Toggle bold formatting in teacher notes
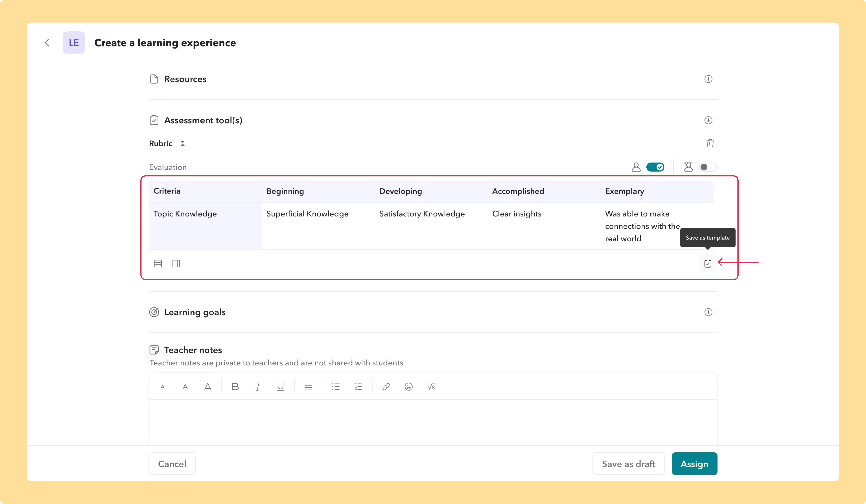This screenshot has width=866, height=504. click(235, 387)
